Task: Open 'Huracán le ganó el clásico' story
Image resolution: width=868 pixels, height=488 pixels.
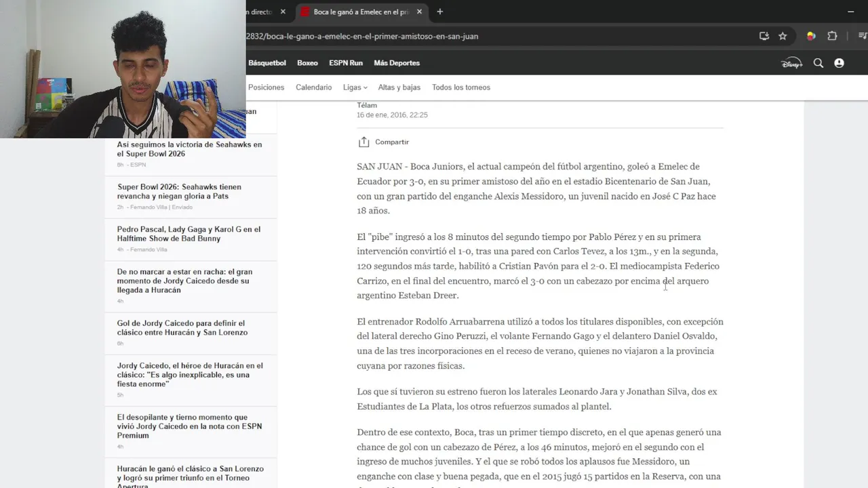Action: 190,477
